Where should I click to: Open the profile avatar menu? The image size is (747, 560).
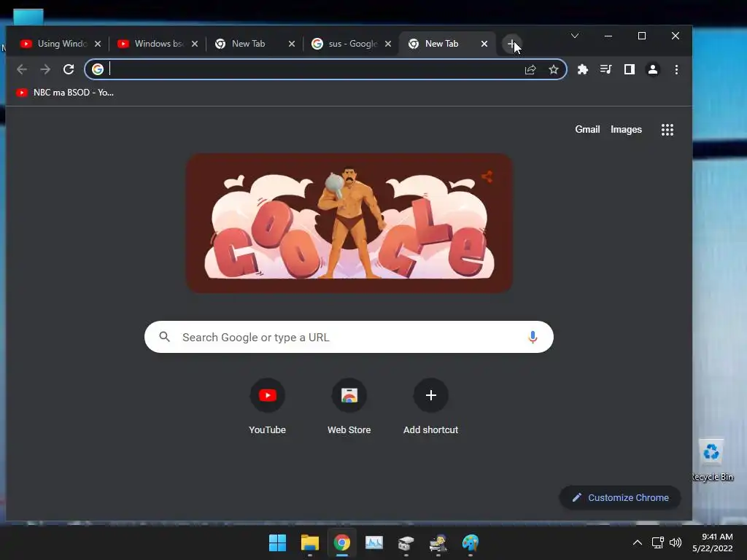point(653,69)
